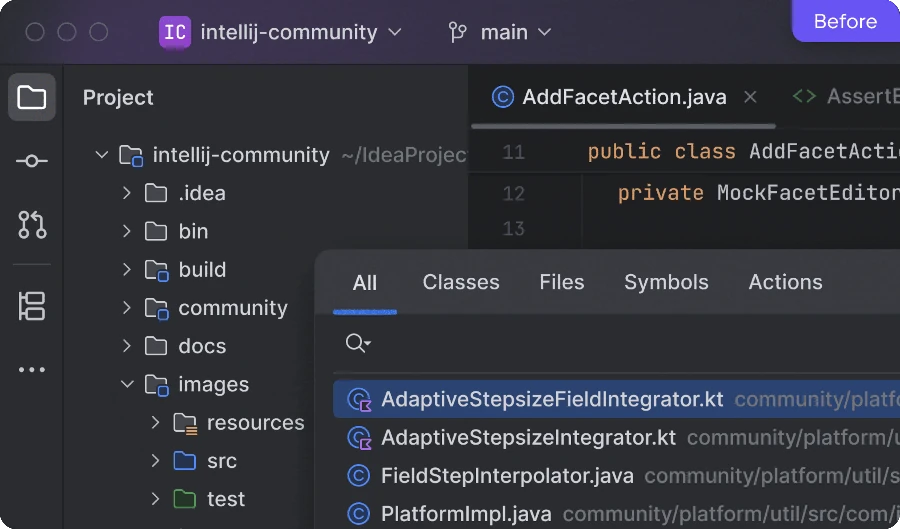Select the Actions search tab
The width and height of the screenshot is (900, 529).
pyautogui.click(x=785, y=282)
